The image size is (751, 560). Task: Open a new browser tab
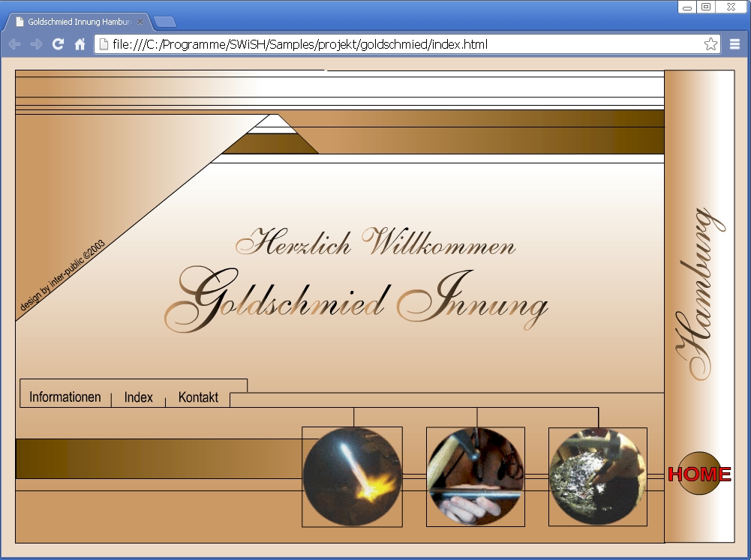164,22
